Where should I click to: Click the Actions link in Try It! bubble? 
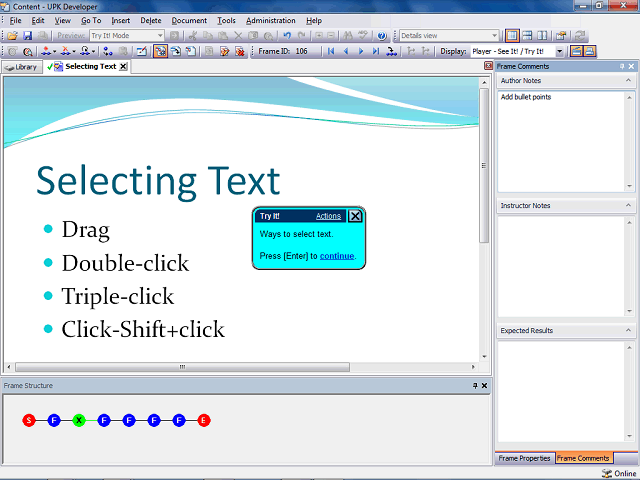(x=328, y=216)
